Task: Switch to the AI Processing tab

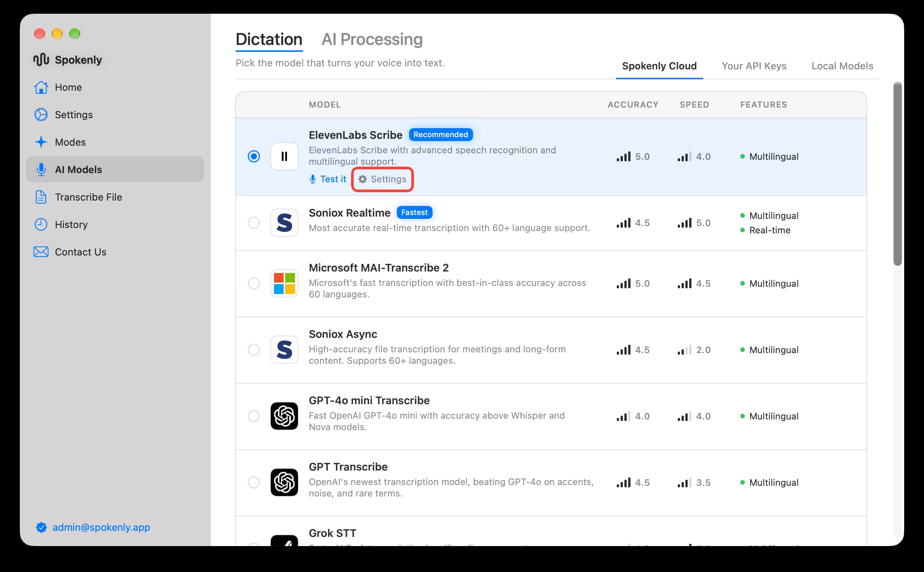Action: point(372,40)
